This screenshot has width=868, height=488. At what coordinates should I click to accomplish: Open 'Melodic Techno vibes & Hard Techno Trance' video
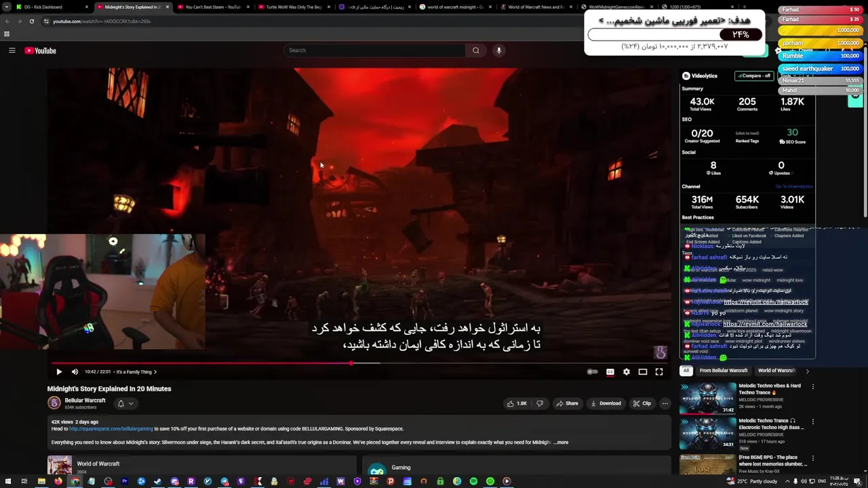tap(770, 389)
